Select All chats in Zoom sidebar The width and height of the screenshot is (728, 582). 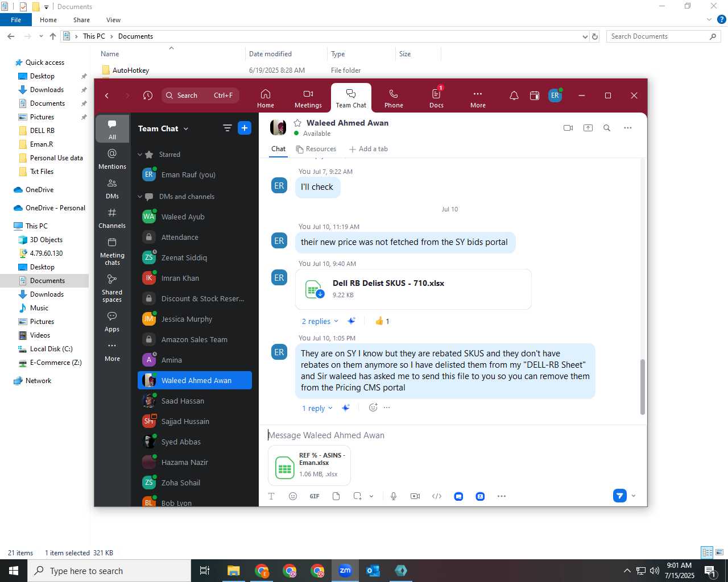[x=112, y=130]
